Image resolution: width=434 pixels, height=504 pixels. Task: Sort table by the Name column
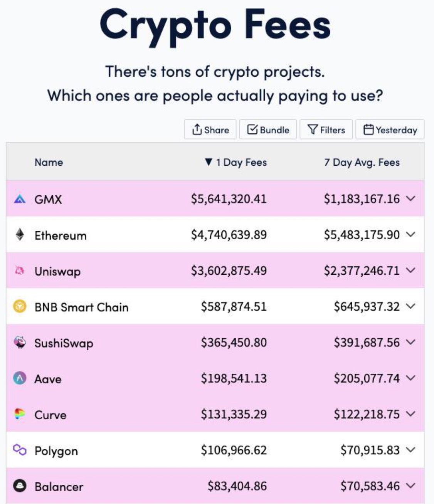pos(49,162)
